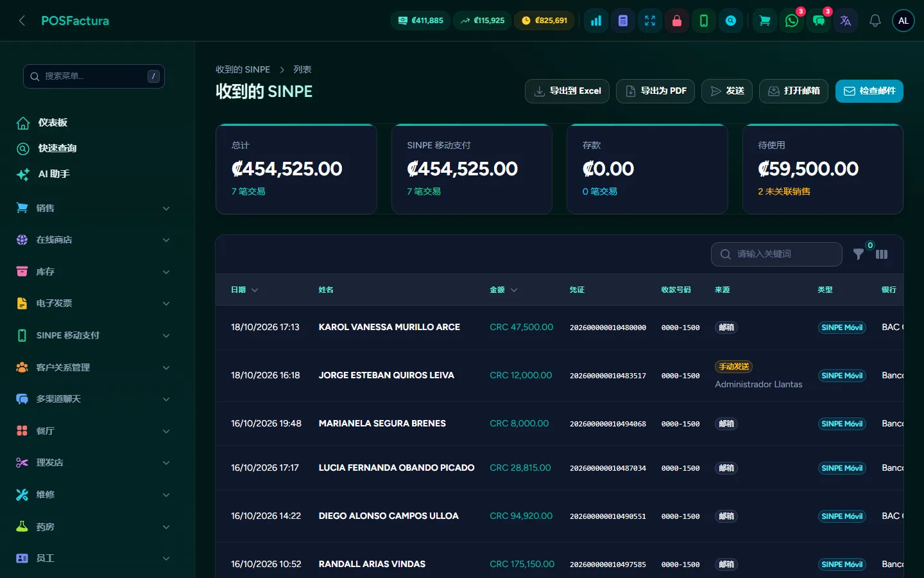Click the 检查邮件 button
Viewport: 924px width, 578px height.
coord(869,91)
